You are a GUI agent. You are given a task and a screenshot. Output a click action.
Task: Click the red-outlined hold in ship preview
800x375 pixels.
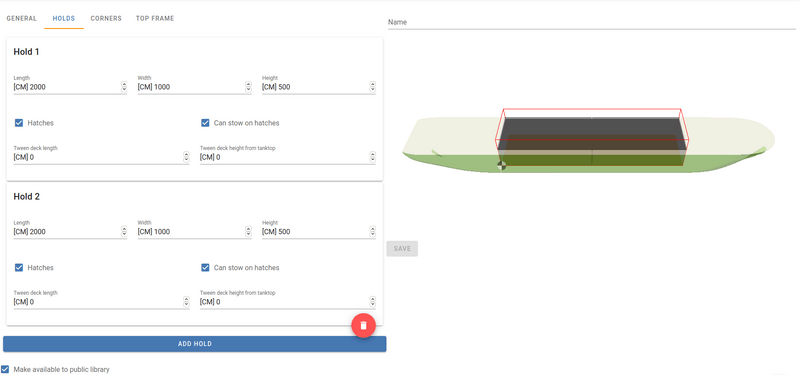click(592, 137)
